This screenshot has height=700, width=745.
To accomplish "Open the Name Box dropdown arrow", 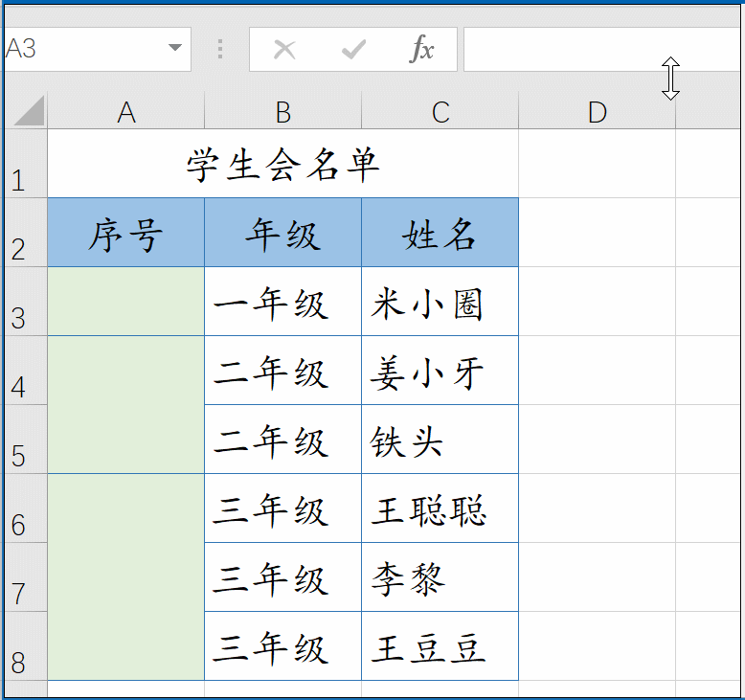I will (x=175, y=48).
